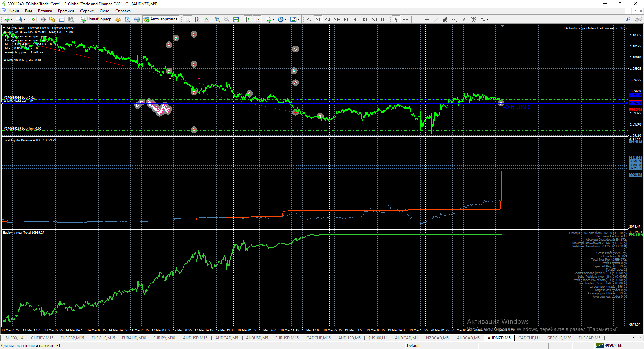Viewport: 644px width, 349px height.
Task: Select the text label tool
Action: 473,19
